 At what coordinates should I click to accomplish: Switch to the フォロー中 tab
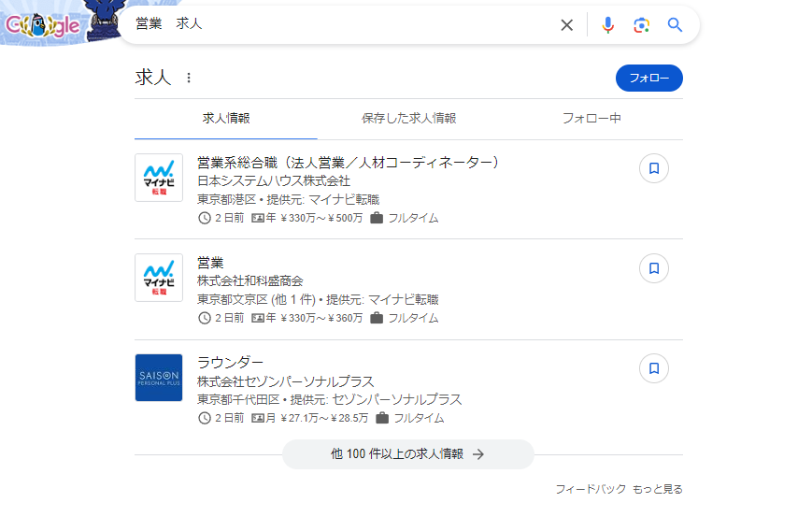click(591, 119)
